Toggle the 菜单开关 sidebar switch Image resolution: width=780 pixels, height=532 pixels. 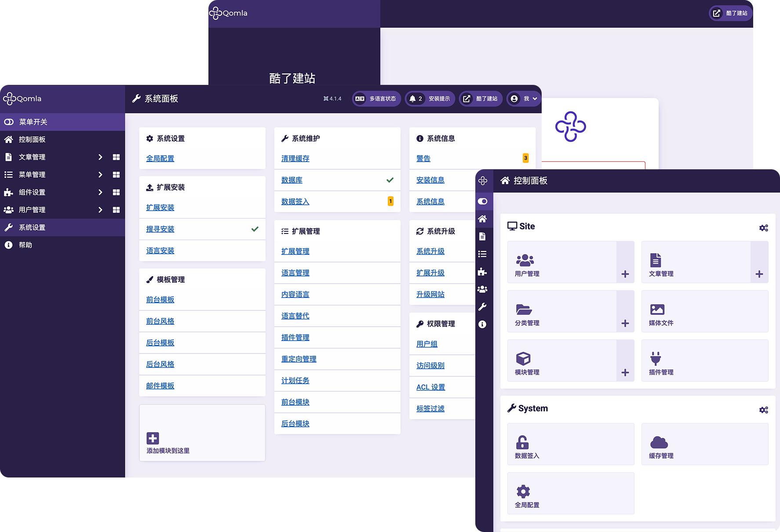tap(9, 122)
